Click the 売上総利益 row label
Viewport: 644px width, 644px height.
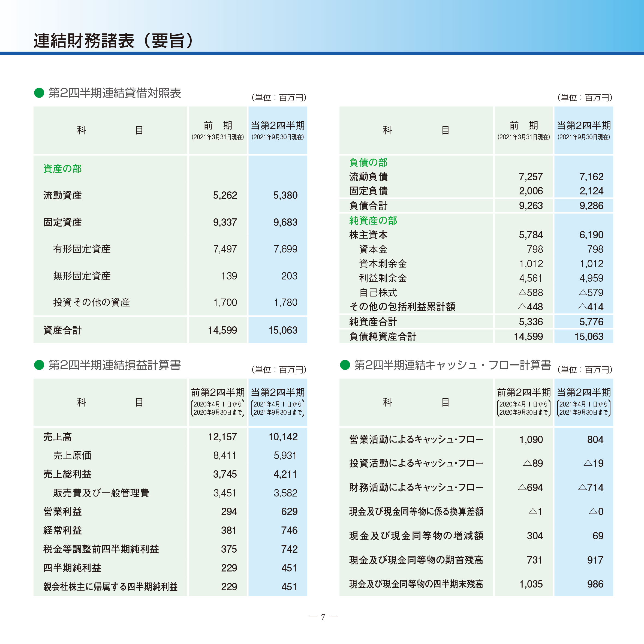(x=67, y=474)
